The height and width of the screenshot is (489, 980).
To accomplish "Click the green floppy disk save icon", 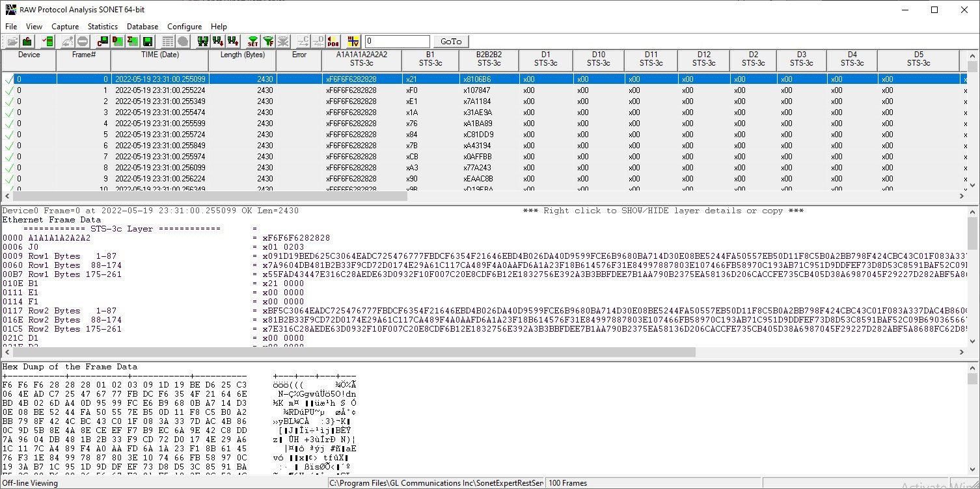I will 148,42.
